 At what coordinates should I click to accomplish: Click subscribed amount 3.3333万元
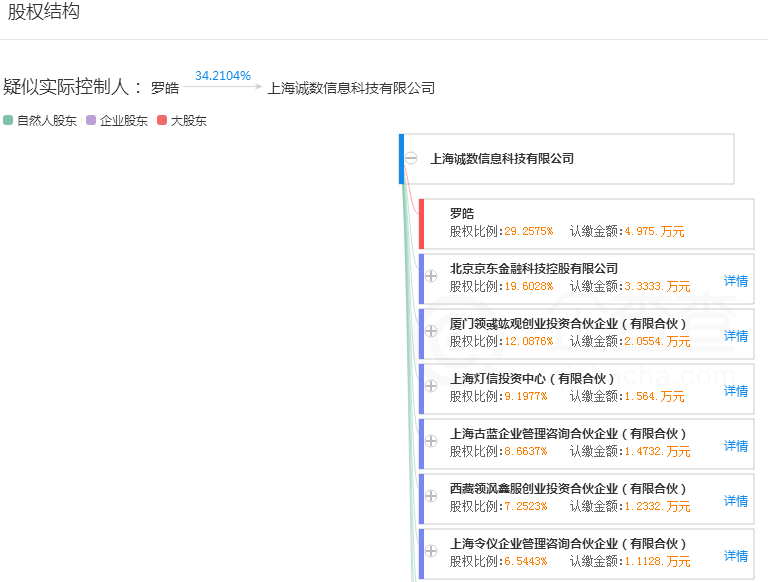point(657,286)
